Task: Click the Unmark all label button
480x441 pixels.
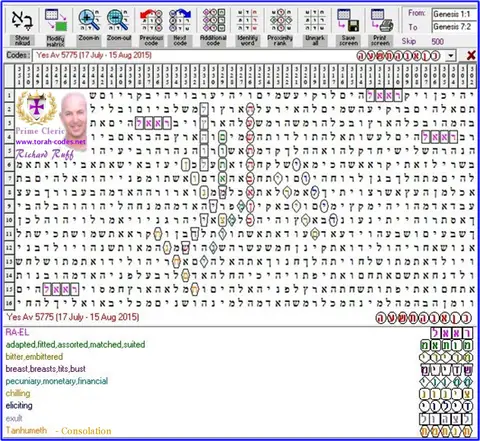Action: (x=315, y=40)
